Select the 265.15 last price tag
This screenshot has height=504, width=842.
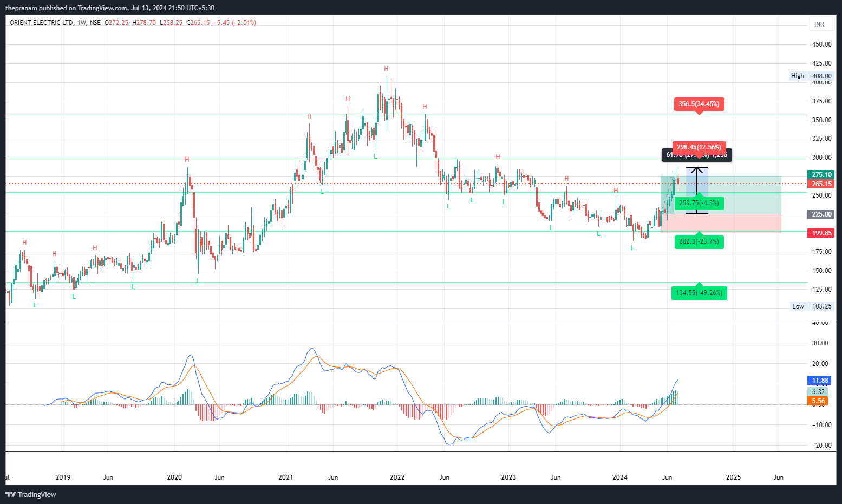(x=821, y=184)
